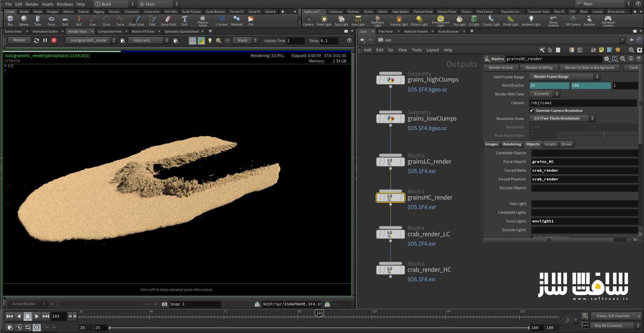Select the Sphere shelf tool
Image resolution: width=644 pixels, height=333 pixels.
(24, 21)
